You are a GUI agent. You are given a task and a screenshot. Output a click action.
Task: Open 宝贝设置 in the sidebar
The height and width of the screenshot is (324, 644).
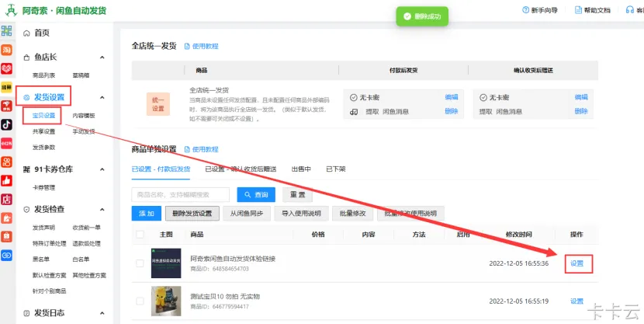[43, 116]
